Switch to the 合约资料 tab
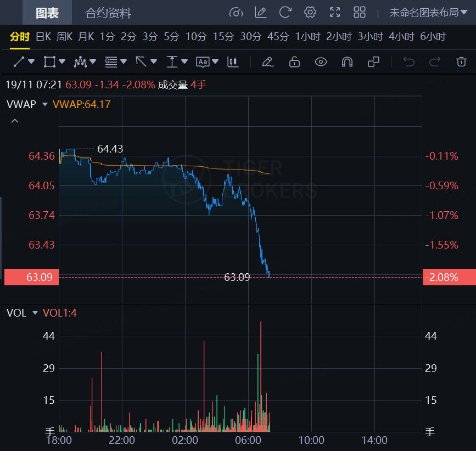The width and height of the screenshot is (476, 451). (108, 13)
